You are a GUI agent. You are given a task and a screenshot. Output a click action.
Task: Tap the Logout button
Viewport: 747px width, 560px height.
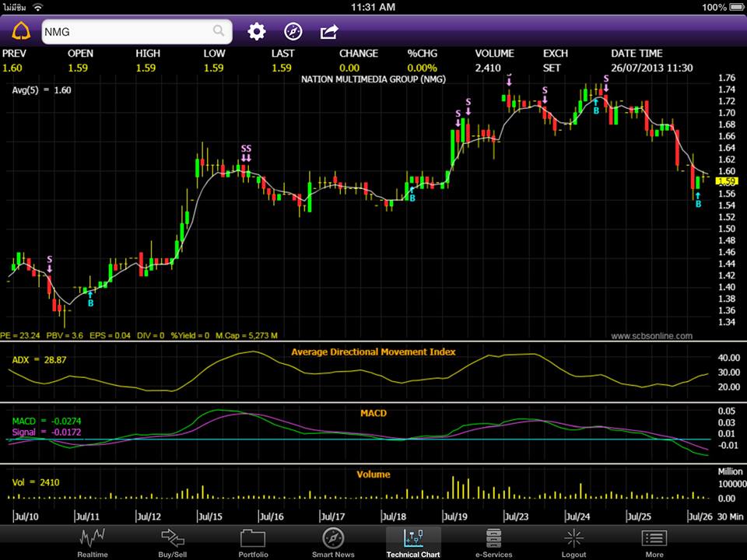click(x=573, y=542)
